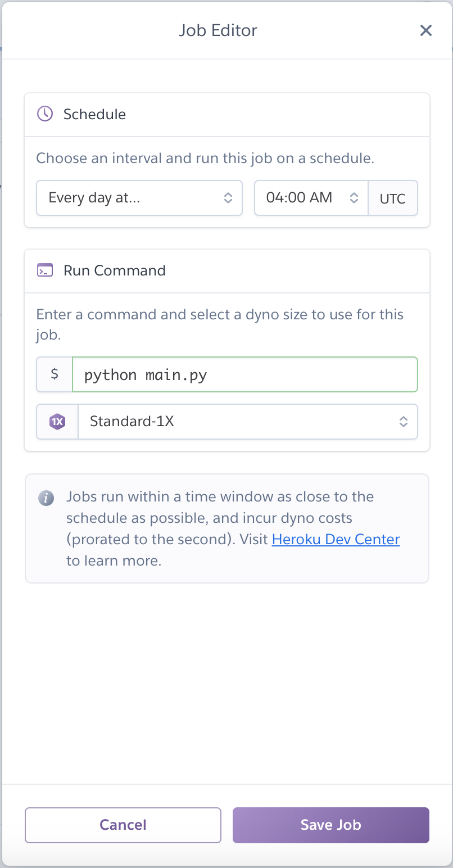Click the Schedule section header

point(94,114)
